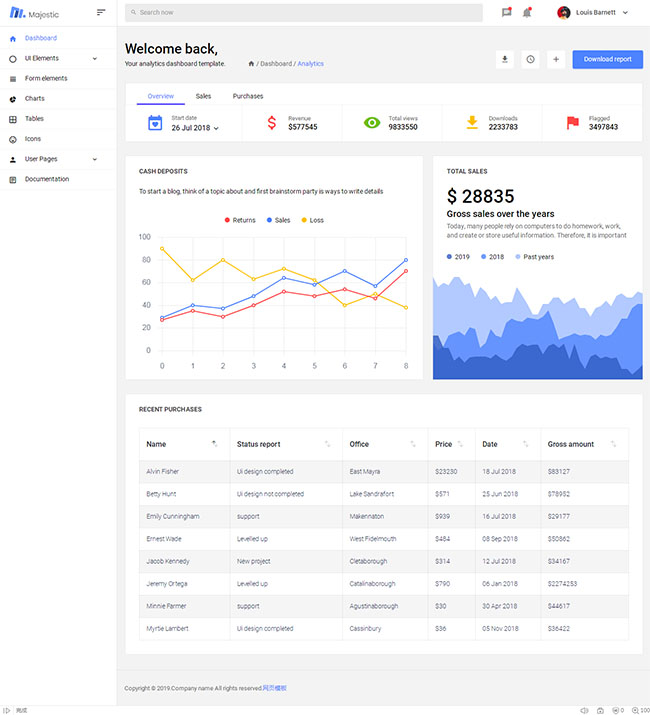Click the sidebar collapse menu icon
Screen dimensions: 650x715
point(101,12)
